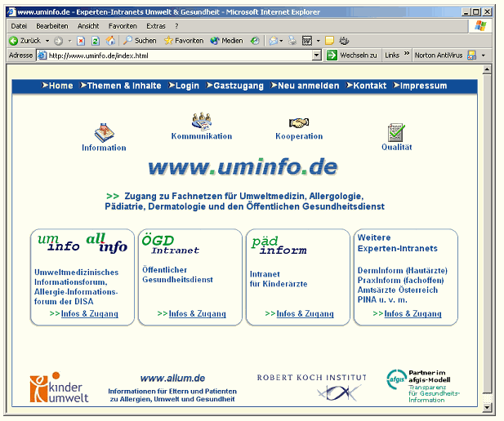
Task: Open Infos & Zugang under Weitere Experten-Intranets
Action: pos(413,313)
